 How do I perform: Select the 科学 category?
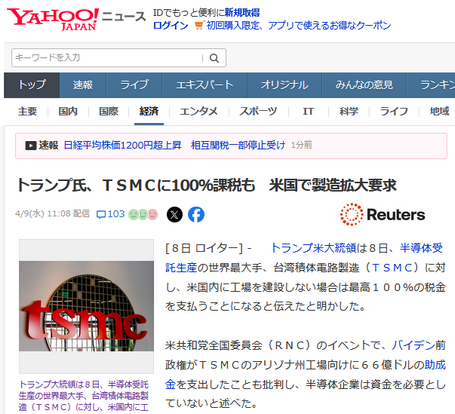point(349,111)
